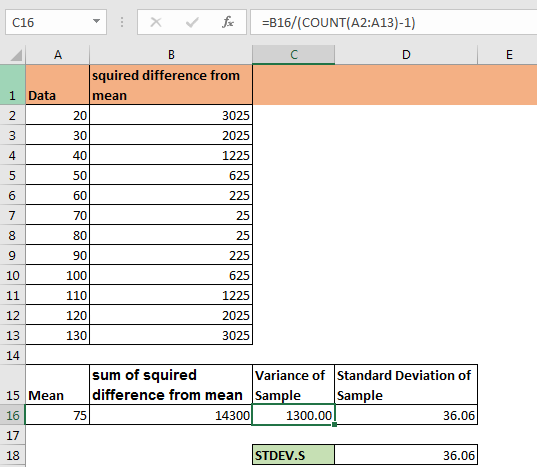Viewport: 537px width, 467px height.
Task: Select row 1 header
Action: coord(13,85)
